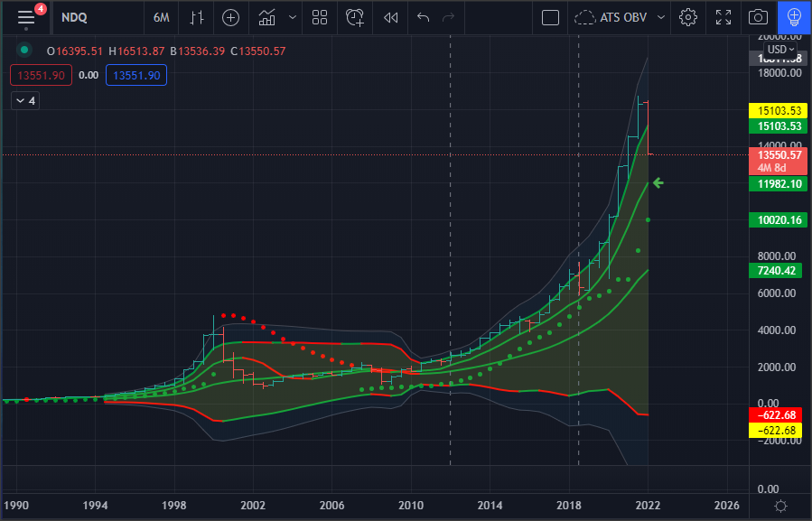Start bar replay mode
812x521 pixels.
(x=390, y=18)
